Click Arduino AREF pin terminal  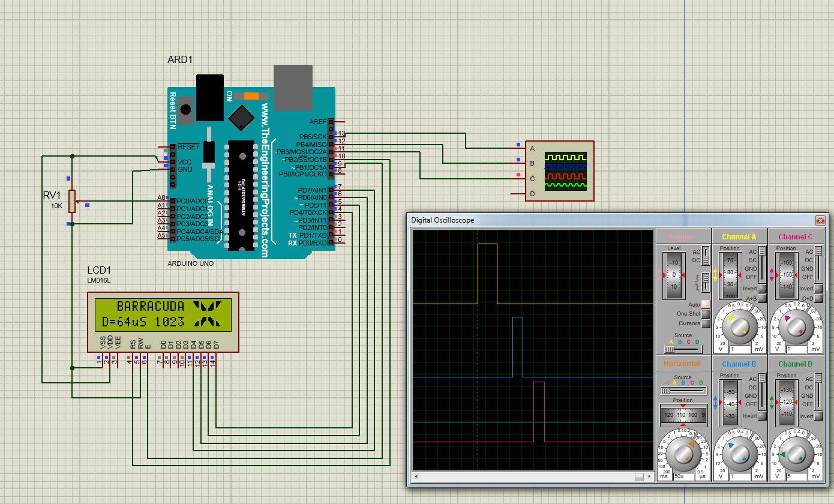tap(332, 122)
